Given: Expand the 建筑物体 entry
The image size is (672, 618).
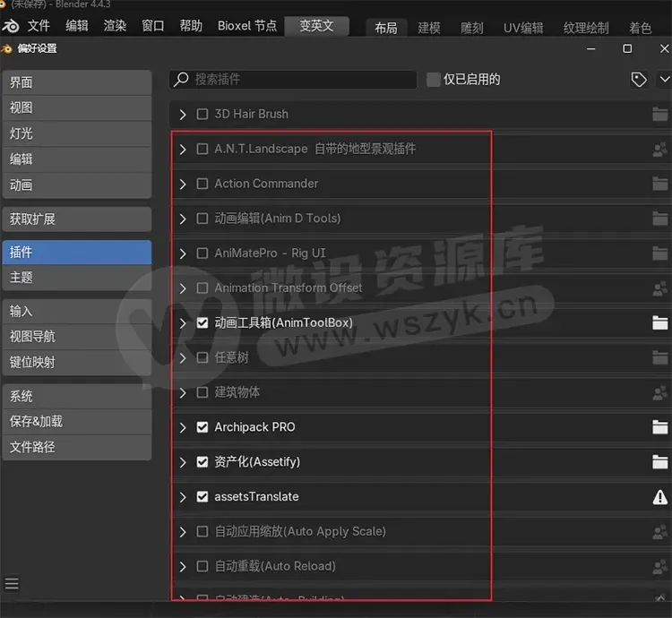Looking at the screenshot, I should click(x=183, y=392).
